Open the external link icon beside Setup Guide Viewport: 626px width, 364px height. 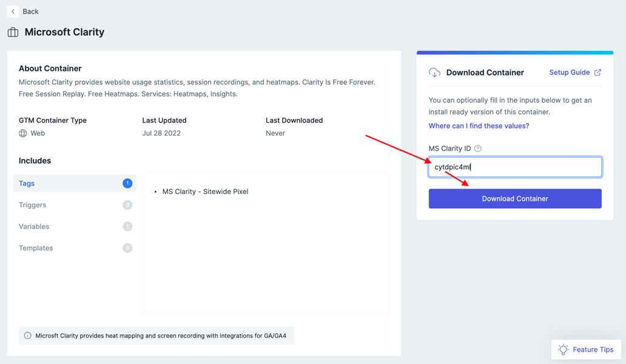tap(597, 73)
